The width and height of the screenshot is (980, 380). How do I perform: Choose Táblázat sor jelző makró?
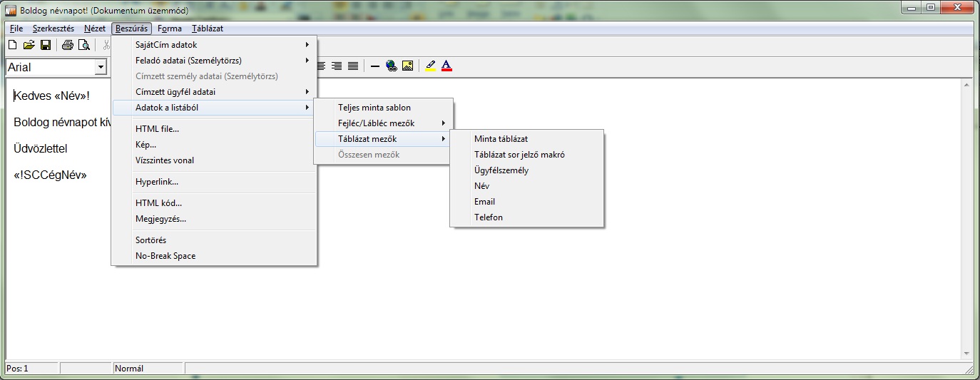tap(527, 155)
